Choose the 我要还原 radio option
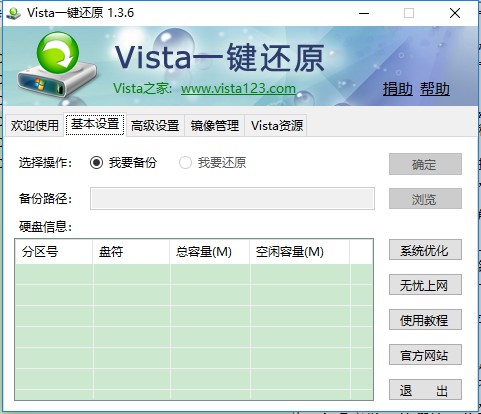Image resolution: width=481 pixels, height=414 pixels. coord(212,163)
